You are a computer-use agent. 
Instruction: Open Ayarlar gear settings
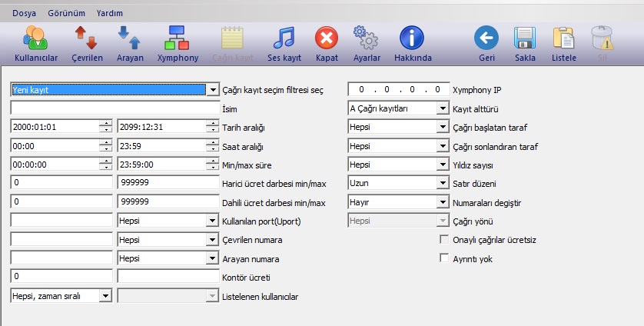pyautogui.click(x=365, y=38)
